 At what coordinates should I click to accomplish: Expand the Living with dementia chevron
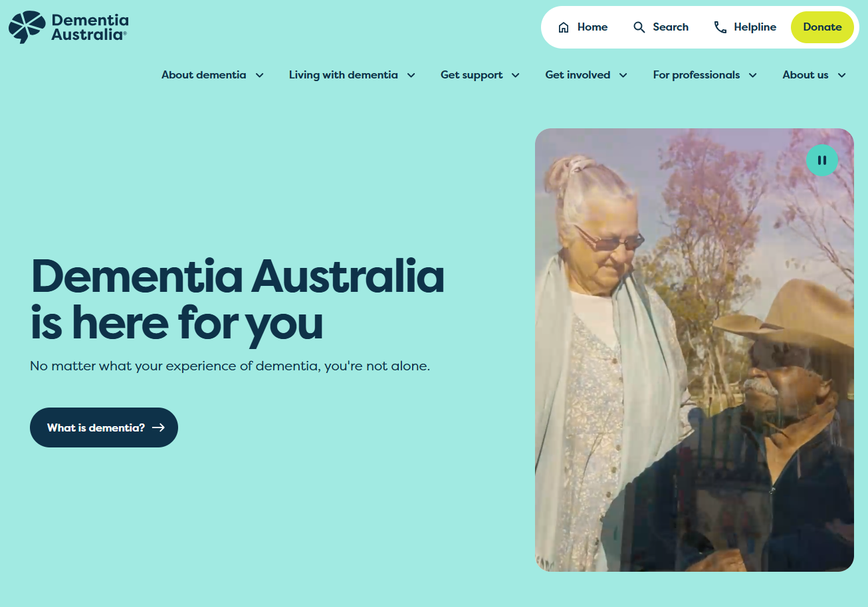[x=411, y=75]
